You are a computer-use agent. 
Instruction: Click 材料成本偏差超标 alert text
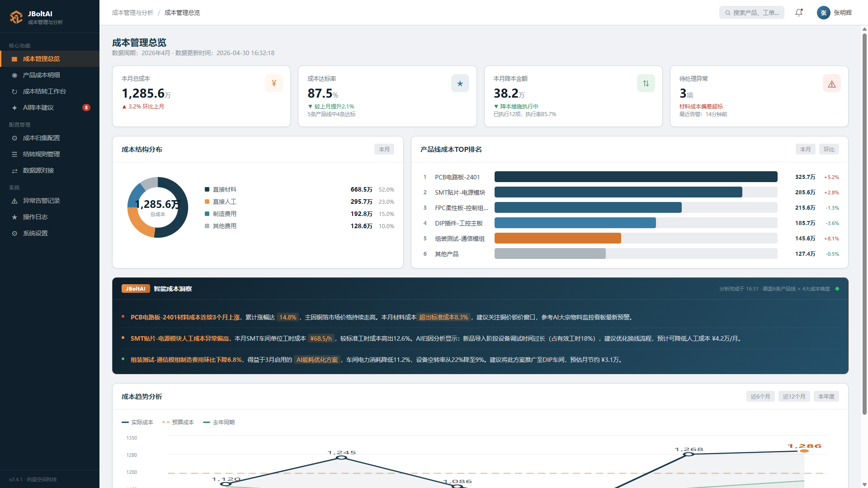click(x=701, y=107)
